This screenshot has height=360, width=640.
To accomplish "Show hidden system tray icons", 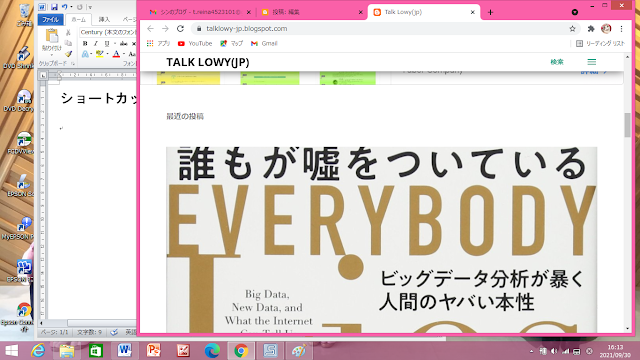I will pyautogui.click(x=531, y=351).
